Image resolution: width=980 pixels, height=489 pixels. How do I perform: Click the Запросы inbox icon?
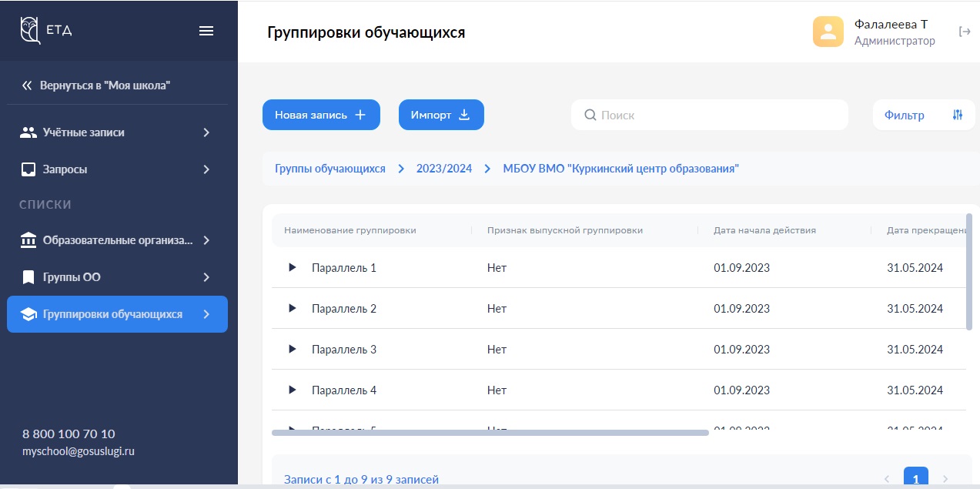pos(28,169)
